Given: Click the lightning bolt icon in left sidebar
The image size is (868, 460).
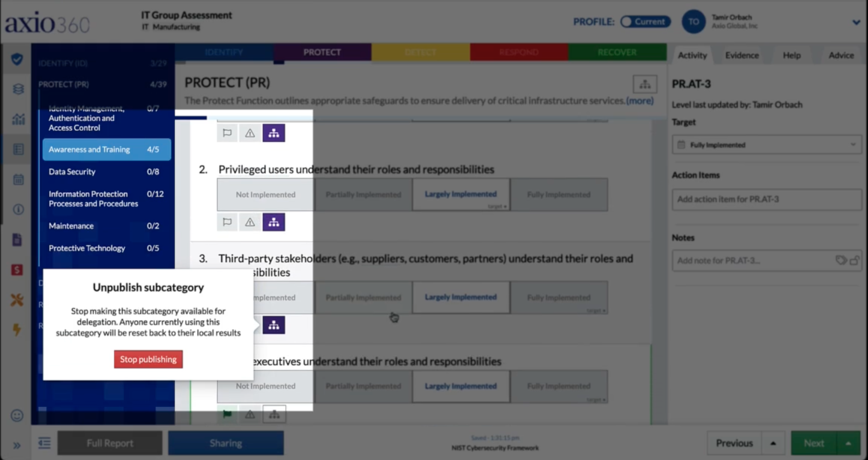Looking at the screenshot, I should pyautogui.click(x=17, y=330).
